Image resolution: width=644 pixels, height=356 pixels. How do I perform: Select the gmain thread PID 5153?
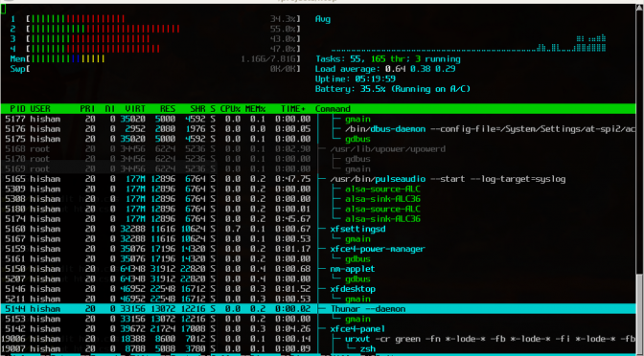[318, 319]
